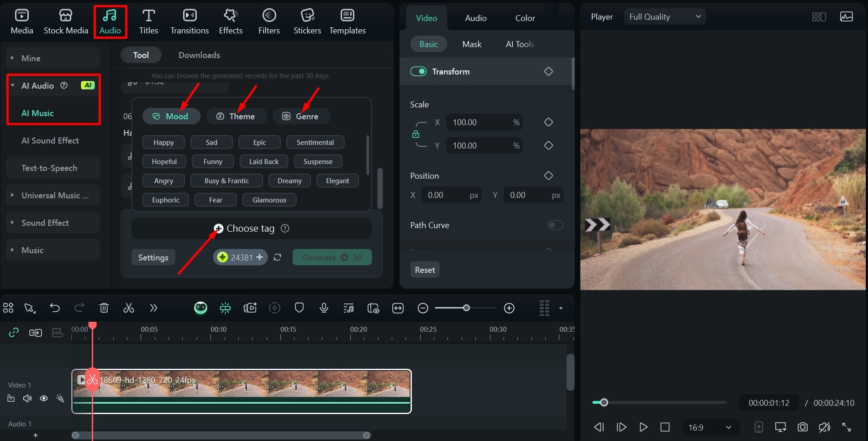Viewport: 868px width, 441px height.
Task: Click the select arrow tool in timeline
Action: [30, 308]
